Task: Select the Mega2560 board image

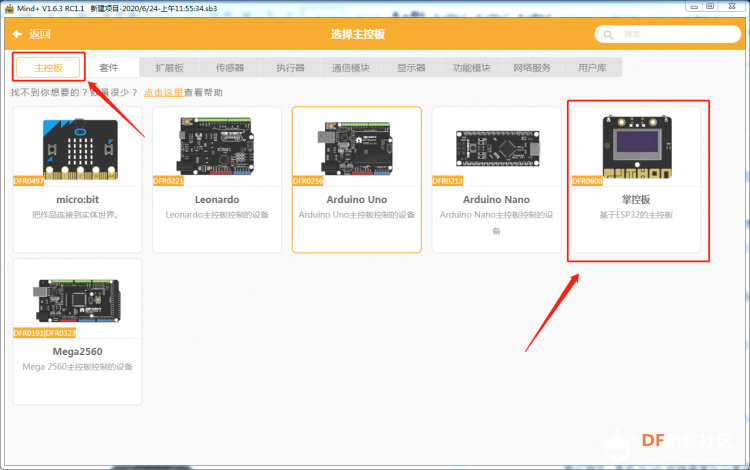Action: 77,301
